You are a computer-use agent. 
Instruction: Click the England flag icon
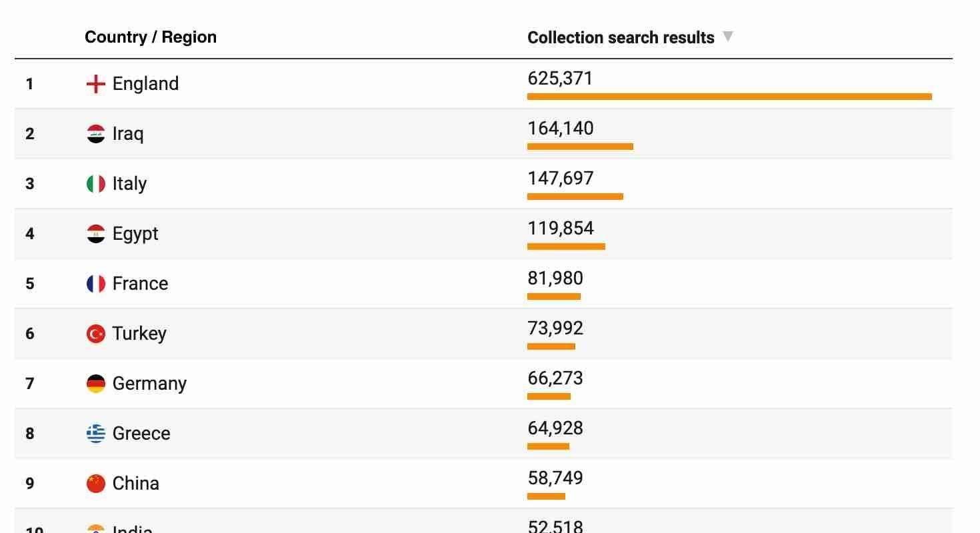pyautogui.click(x=96, y=84)
